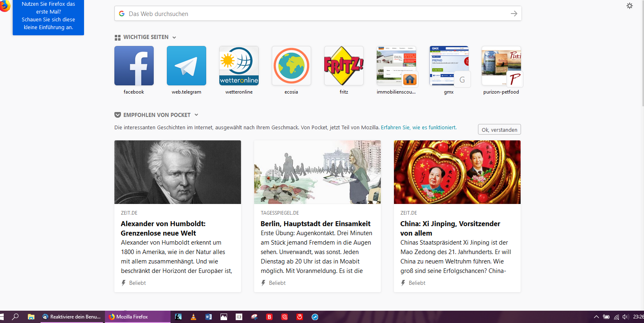
Task: Open the fritz shortcut tile
Action: (344, 66)
